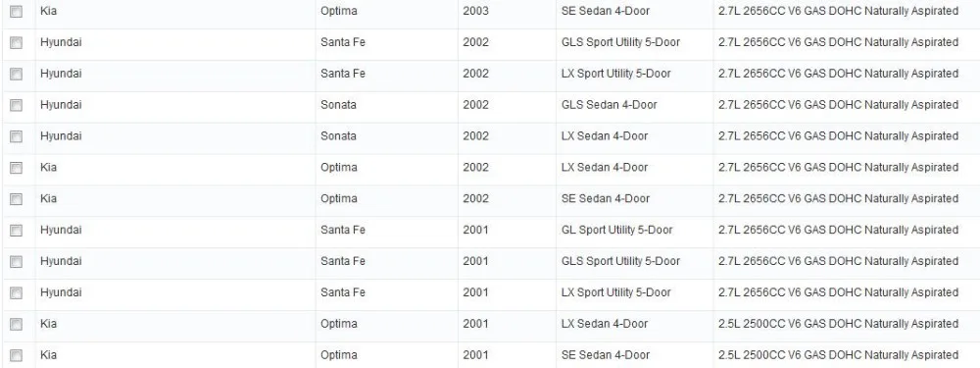980x368 pixels.
Task: Check the 2002 Kia Optima SE Sedan row
Action: pos(17,199)
